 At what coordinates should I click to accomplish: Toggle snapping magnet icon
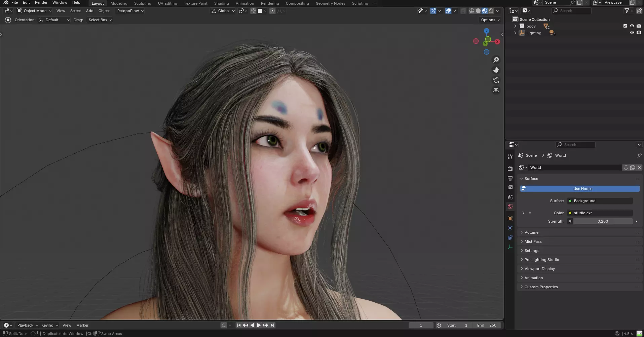pos(253,11)
